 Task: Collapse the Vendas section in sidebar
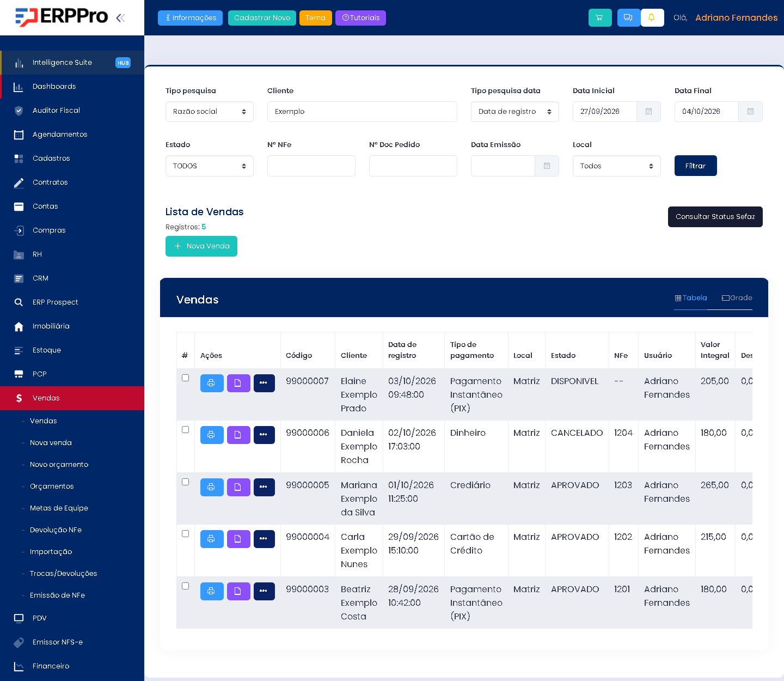(72, 398)
